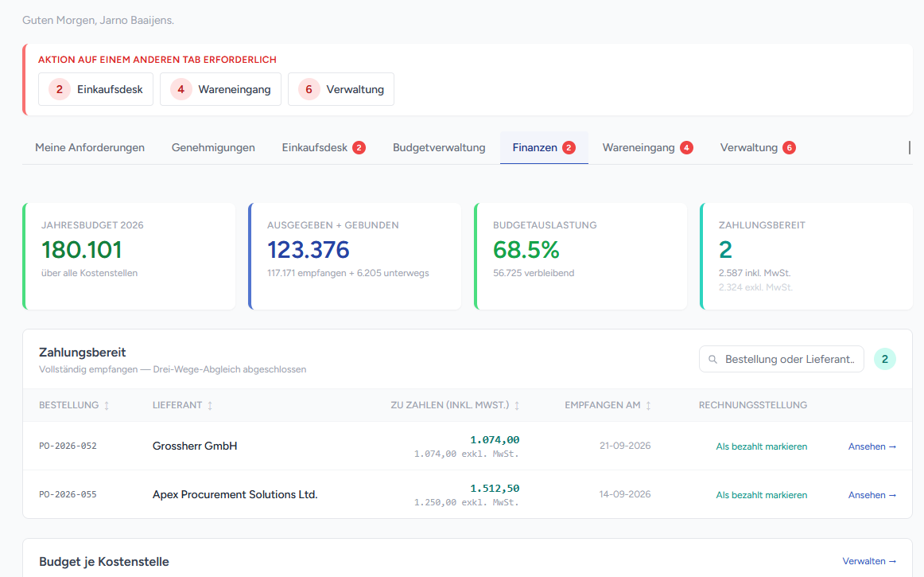Switch to Verwaltung tab
924x577 pixels.
coord(758,147)
